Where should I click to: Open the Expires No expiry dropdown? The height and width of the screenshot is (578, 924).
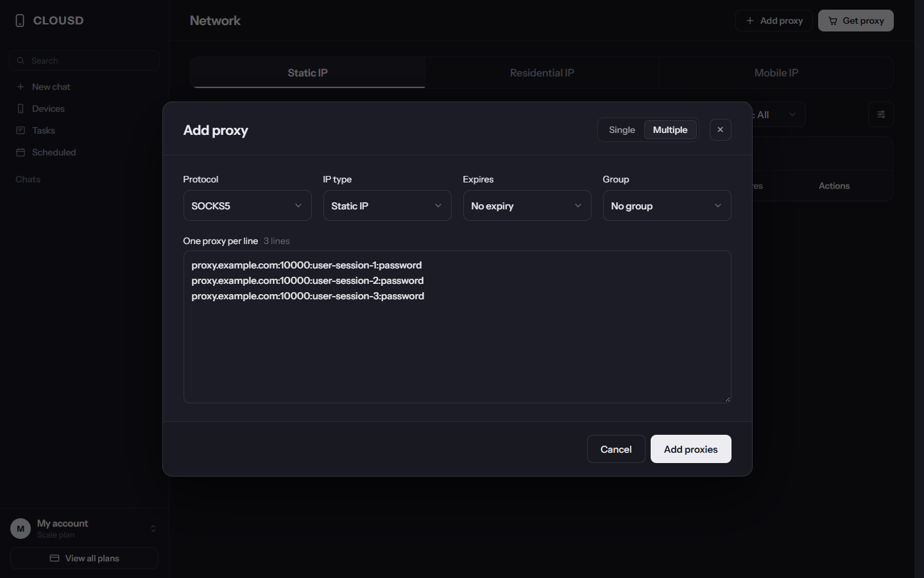point(527,206)
